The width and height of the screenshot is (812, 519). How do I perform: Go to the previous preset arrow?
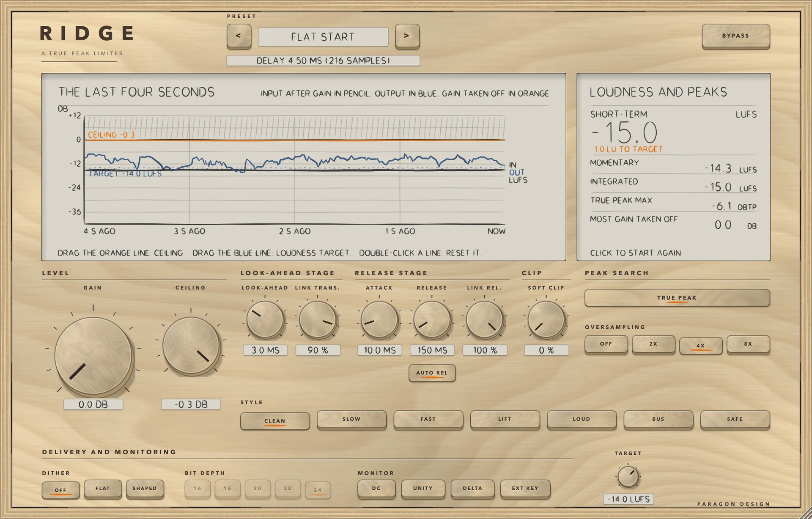[239, 36]
